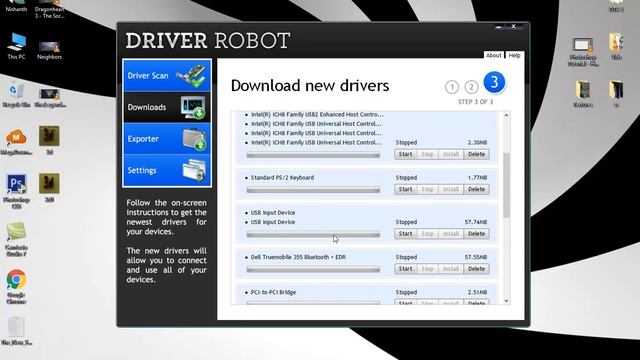Click the USB Input Device progress bar
The image size is (640, 360).
pos(313,234)
